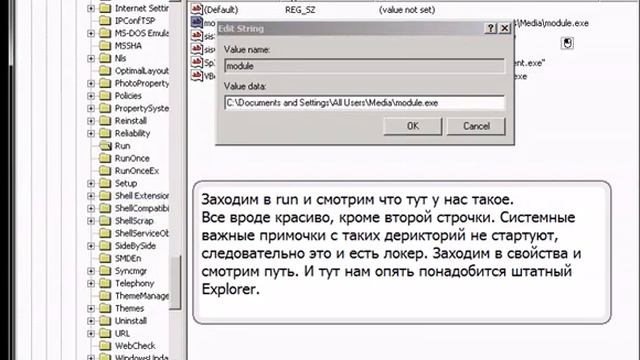Viewport: 640px width, 360px height.
Task: Expand the Policies key
Action: point(91,96)
